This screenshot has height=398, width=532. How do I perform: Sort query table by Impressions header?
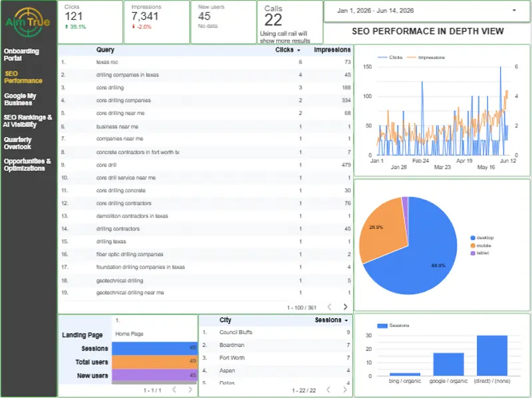332,50
